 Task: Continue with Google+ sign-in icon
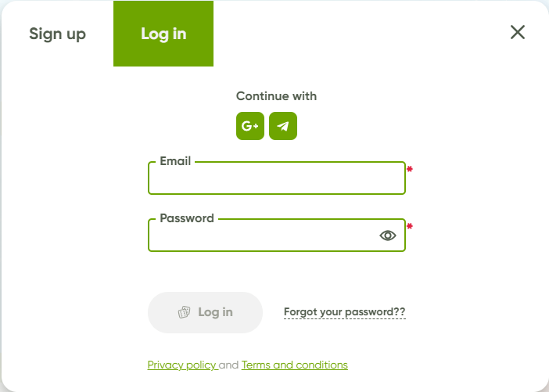click(250, 126)
